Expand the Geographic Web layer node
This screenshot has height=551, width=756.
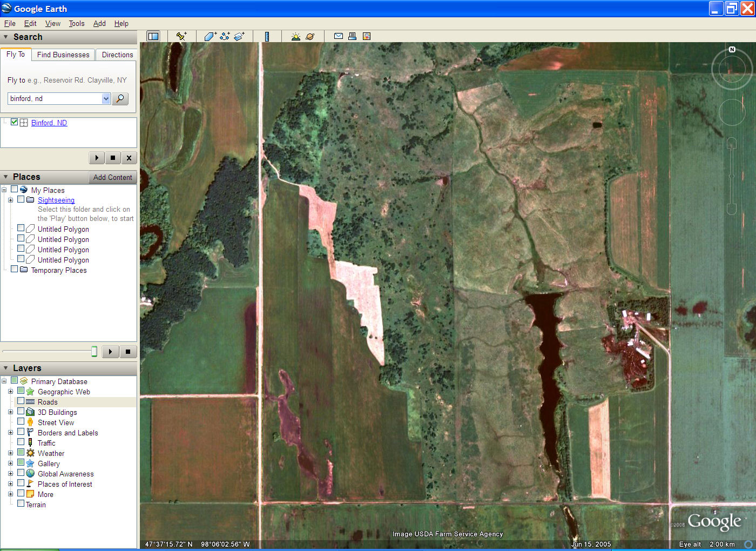coord(10,392)
